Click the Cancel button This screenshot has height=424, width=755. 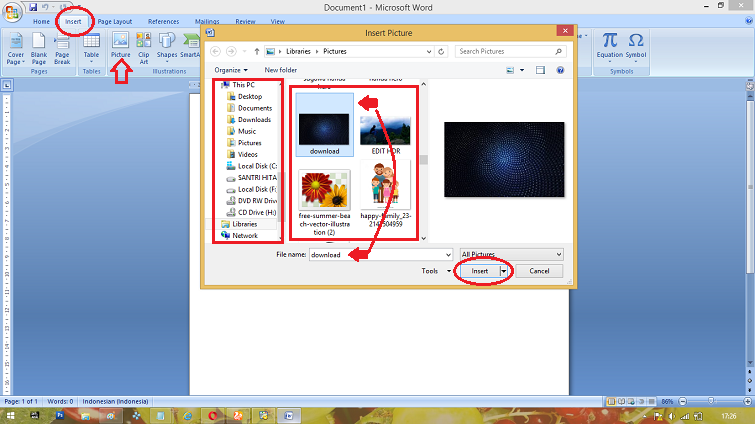(539, 271)
